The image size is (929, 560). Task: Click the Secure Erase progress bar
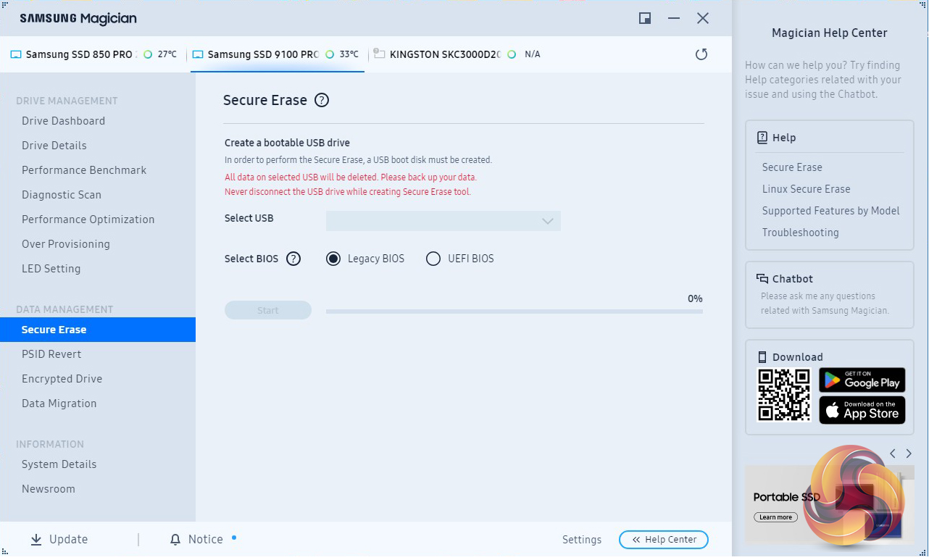514,312
